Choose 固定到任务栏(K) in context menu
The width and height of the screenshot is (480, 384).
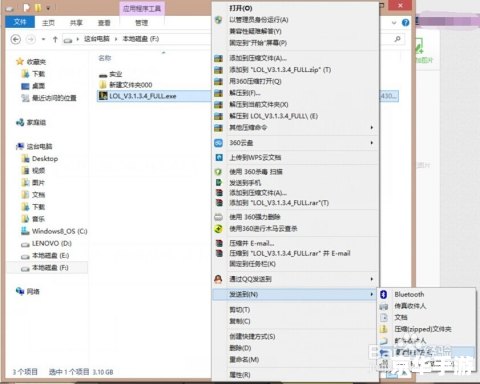pos(252,264)
